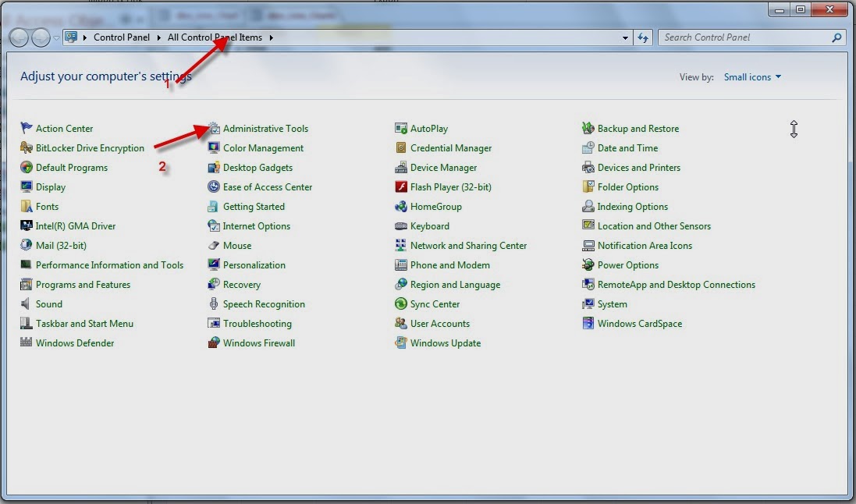
Task: Open the Recovery link
Action: click(241, 285)
